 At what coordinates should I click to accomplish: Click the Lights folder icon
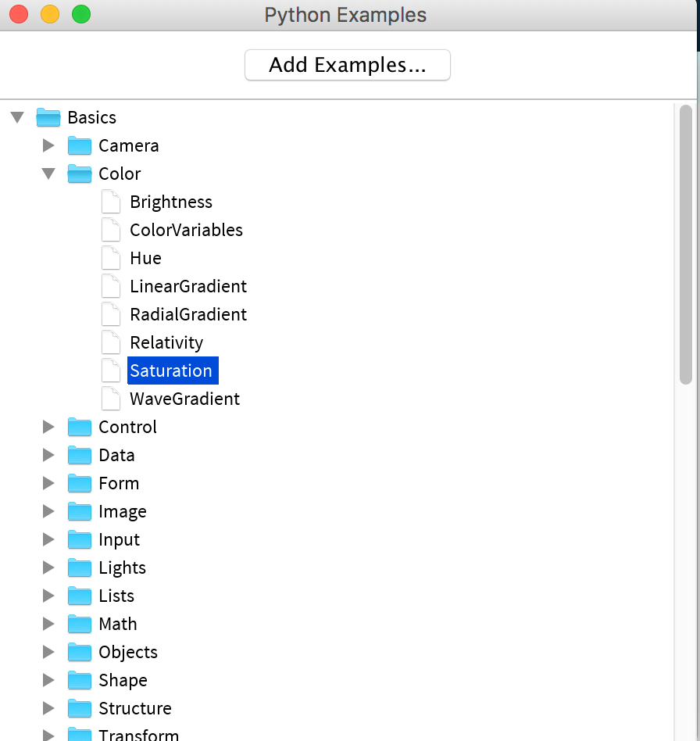[x=80, y=567]
